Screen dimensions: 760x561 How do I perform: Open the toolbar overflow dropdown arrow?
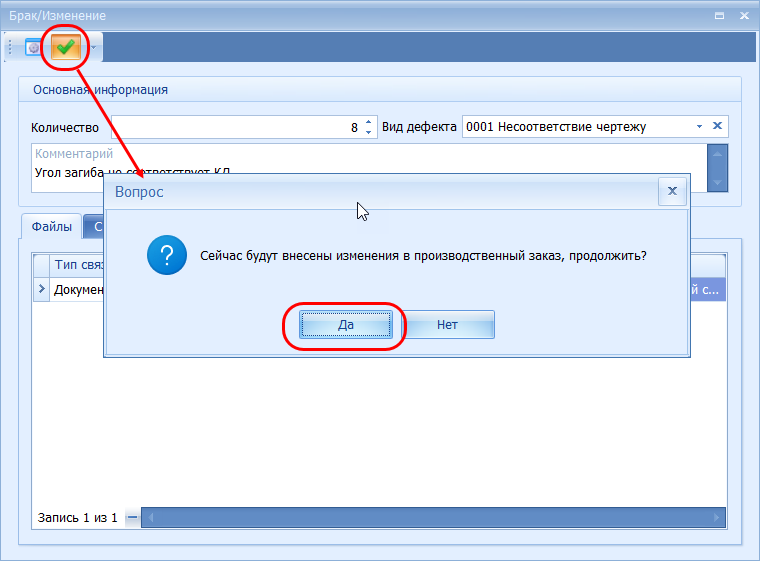coord(94,47)
